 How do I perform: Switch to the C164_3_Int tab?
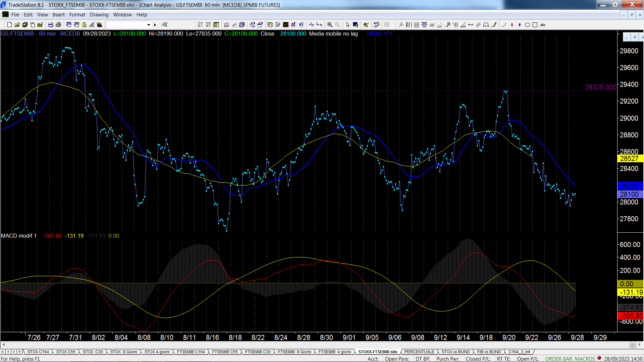pos(519,352)
